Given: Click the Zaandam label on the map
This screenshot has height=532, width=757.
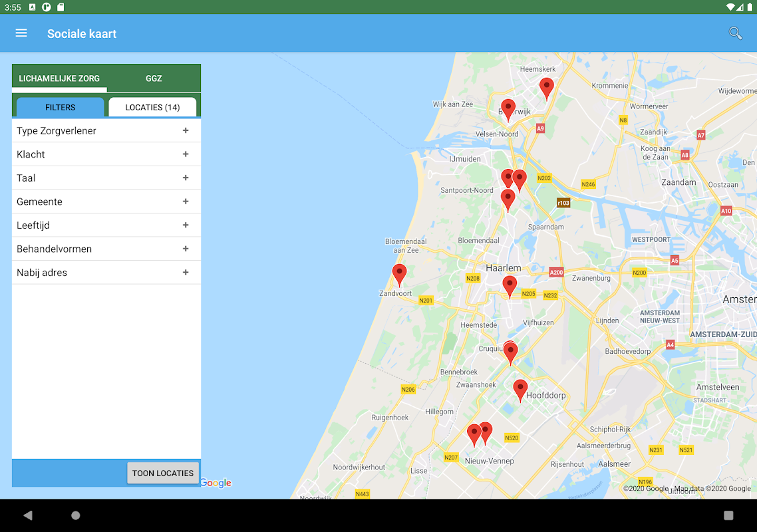Looking at the screenshot, I should tap(679, 182).
